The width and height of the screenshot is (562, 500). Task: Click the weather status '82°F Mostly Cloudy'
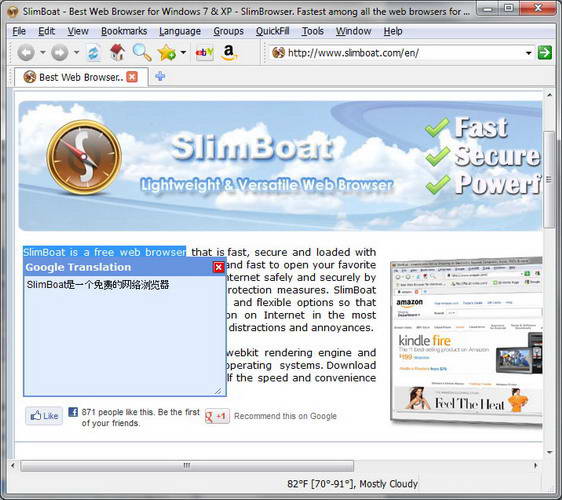[x=353, y=484]
